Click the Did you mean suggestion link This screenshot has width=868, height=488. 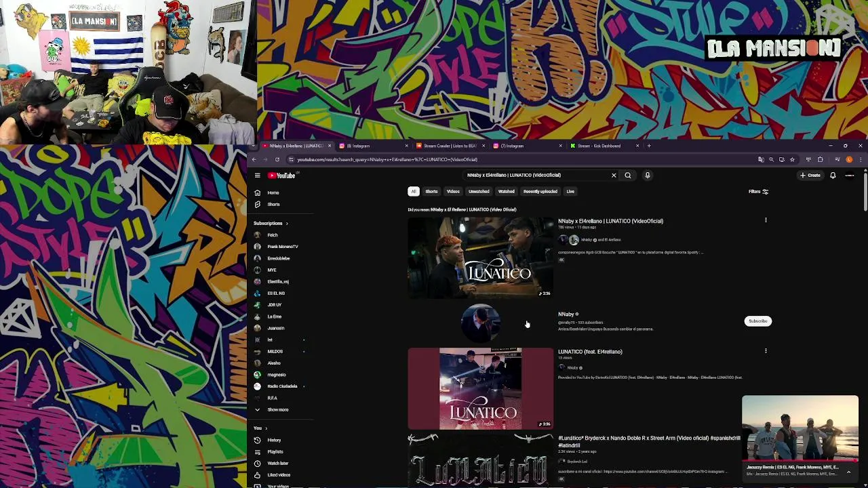(473, 209)
